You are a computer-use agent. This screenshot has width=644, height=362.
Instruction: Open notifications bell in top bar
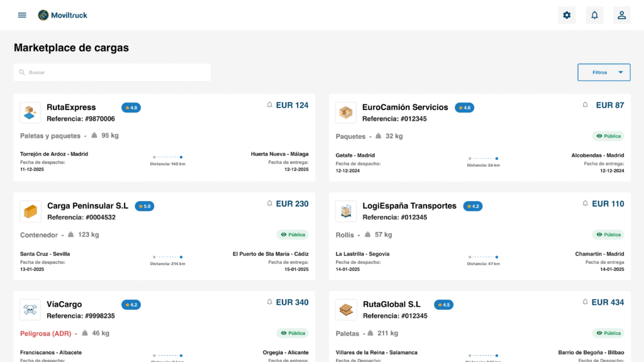(x=594, y=15)
